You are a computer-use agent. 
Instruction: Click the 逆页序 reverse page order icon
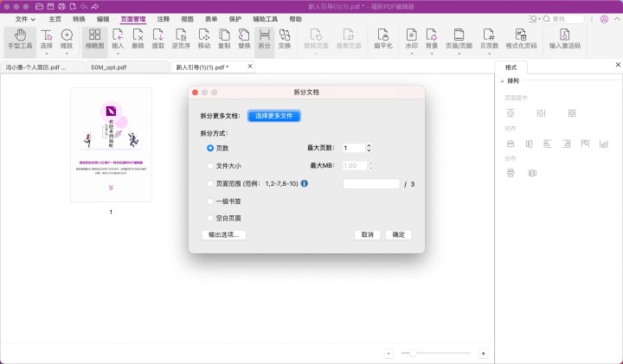coord(181,38)
